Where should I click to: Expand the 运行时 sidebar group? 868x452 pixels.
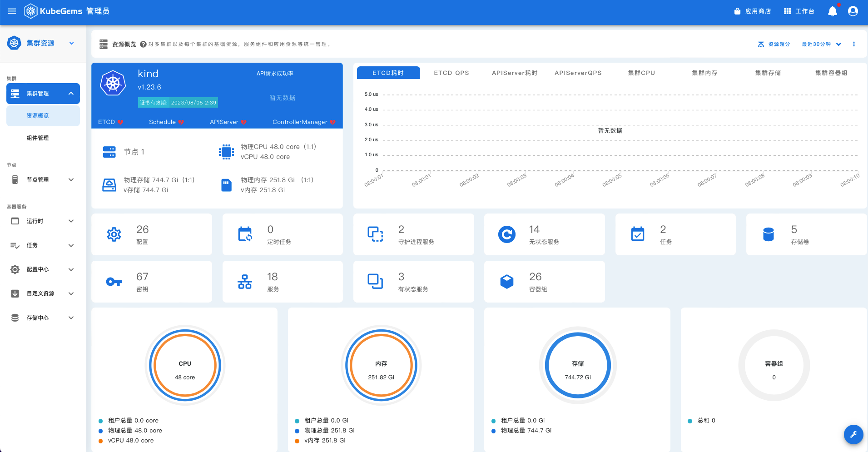pos(43,221)
